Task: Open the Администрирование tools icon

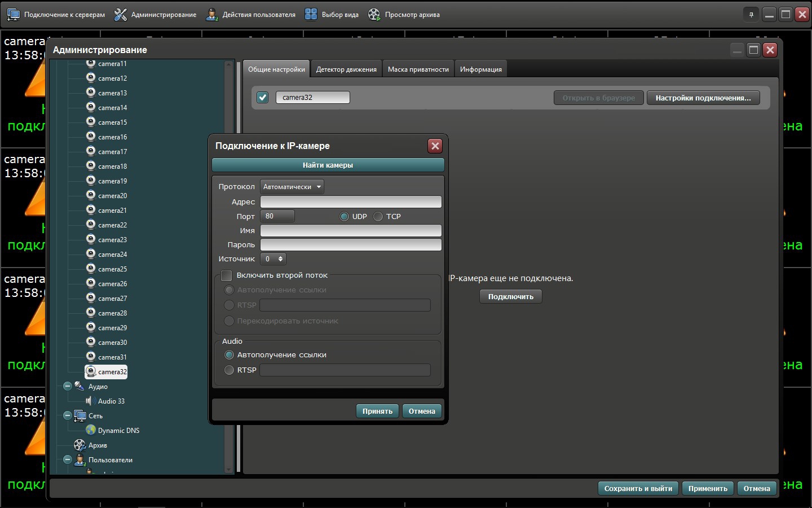Action: (121, 15)
